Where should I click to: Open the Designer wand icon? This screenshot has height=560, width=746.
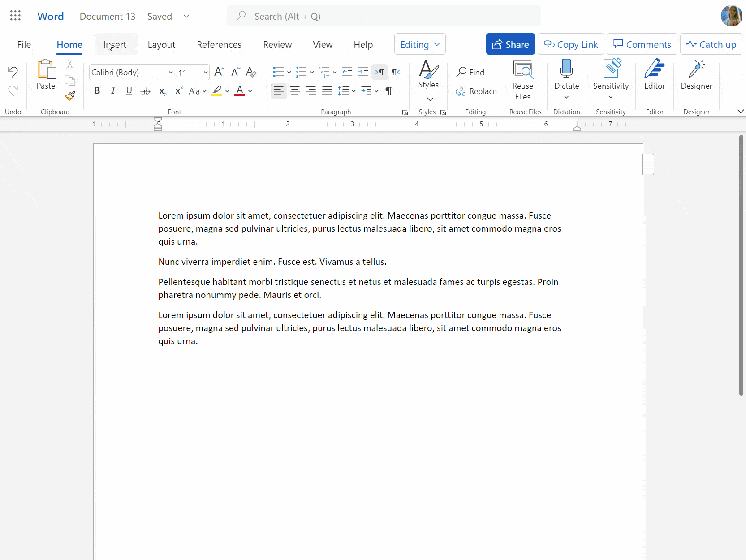tap(696, 69)
